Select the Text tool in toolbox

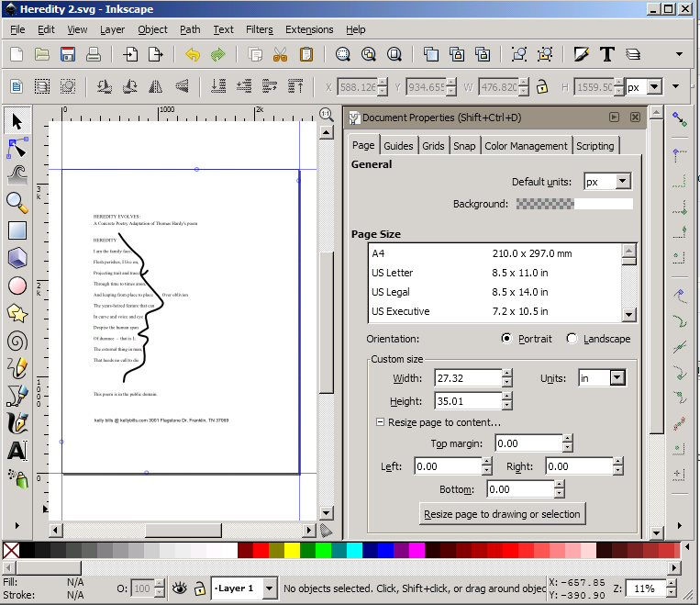coord(17,451)
